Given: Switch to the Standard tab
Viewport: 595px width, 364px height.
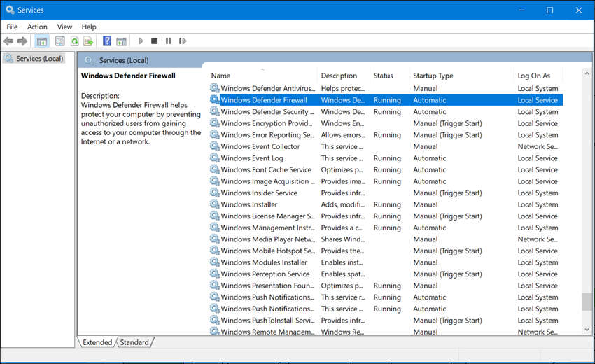Looking at the screenshot, I should tap(134, 342).
